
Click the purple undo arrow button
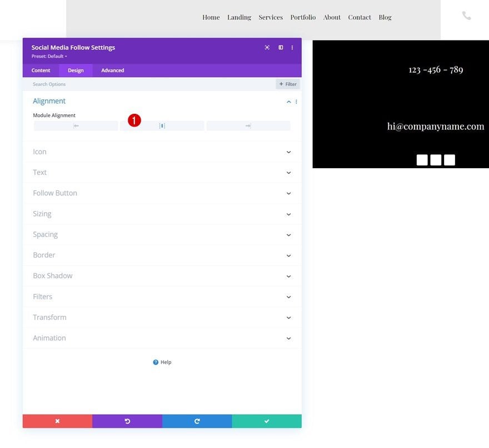[x=127, y=421]
